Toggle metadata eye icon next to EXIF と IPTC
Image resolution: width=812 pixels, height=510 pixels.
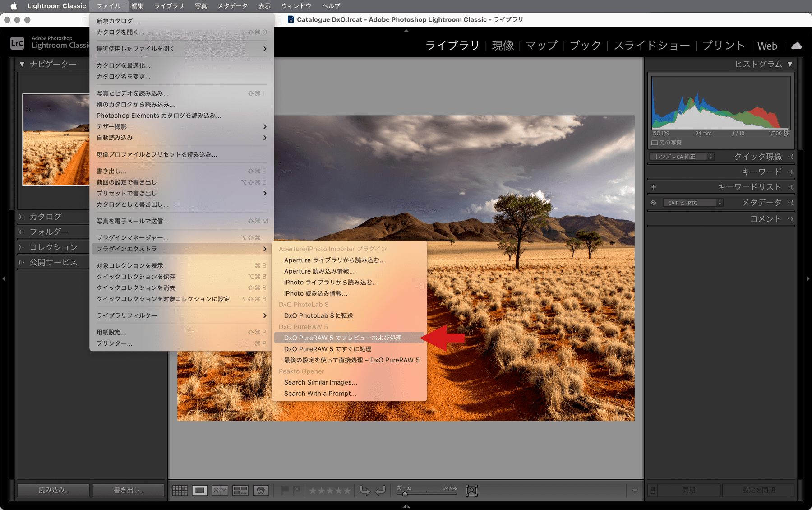653,203
